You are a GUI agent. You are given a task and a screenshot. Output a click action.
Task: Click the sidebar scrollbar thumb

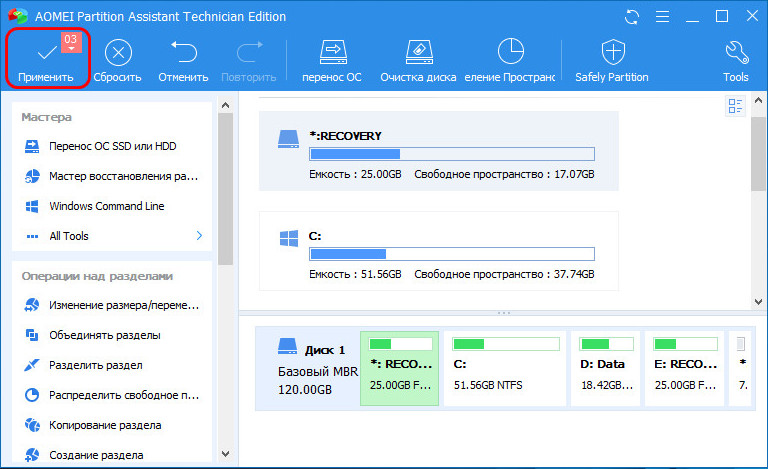(x=225, y=189)
